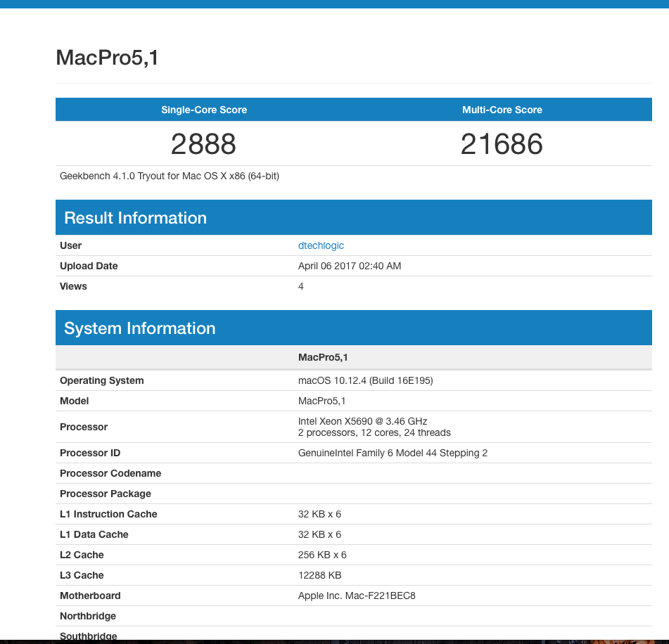Image resolution: width=669 pixels, height=644 pixels.
Task: Select the Upload Date label
Action: pos(89,266)
